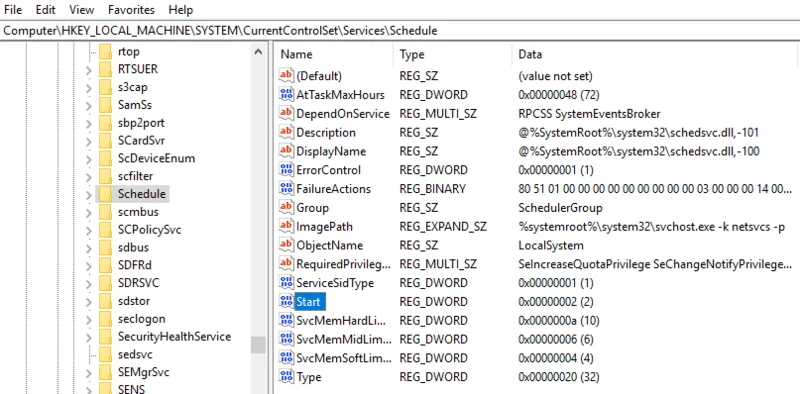The image size is (800, 394).
Task: Click the string icon next to (Default)
Action: [287, 76]
